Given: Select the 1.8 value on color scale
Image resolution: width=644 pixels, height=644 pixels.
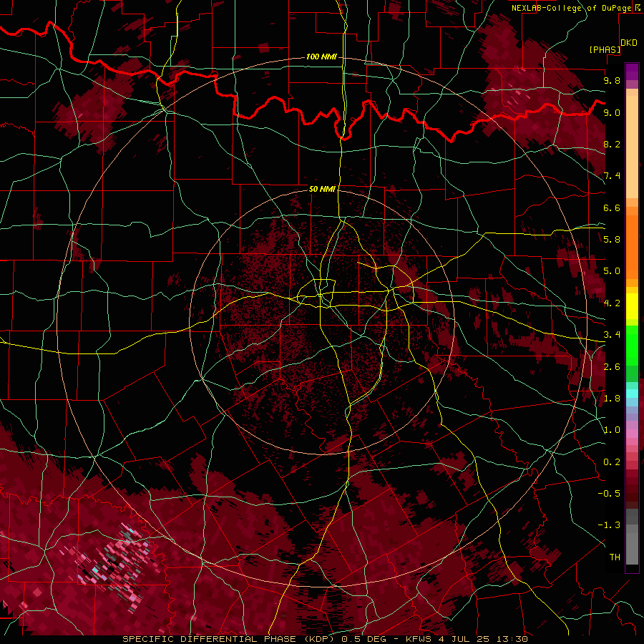Looking at the screenshot, I should (x=612, y=398).
